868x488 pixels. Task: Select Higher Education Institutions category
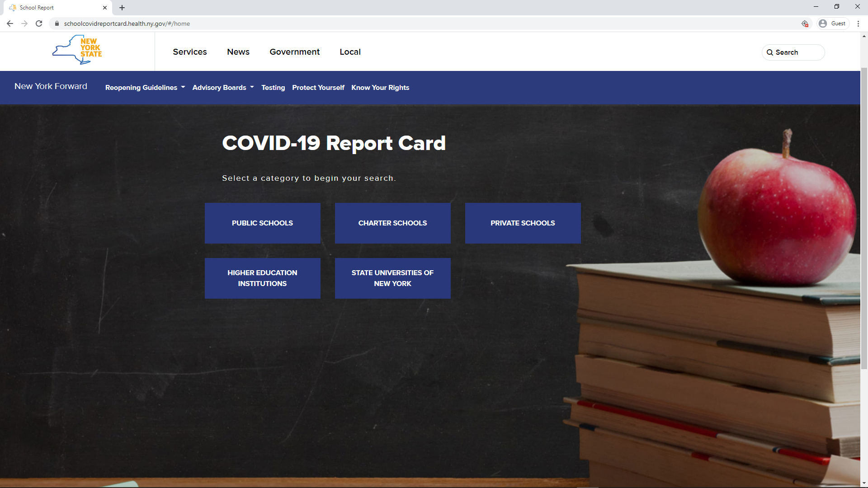pyautogui.click(x=263, y=278)
